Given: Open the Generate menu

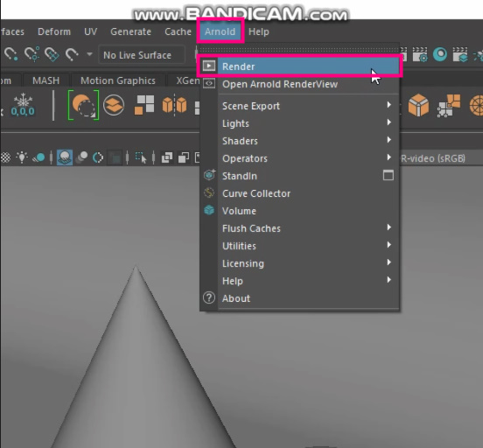Looking at the screenshot, I should (x=131, y=31).
